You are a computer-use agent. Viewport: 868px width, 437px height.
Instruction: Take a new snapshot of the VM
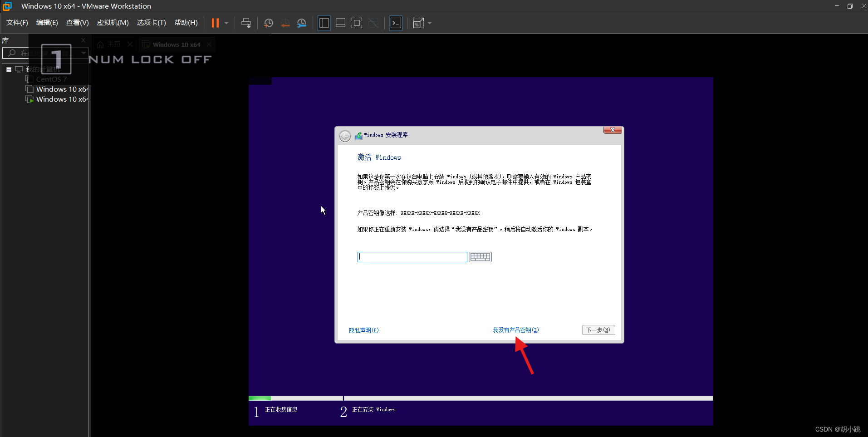268,23
